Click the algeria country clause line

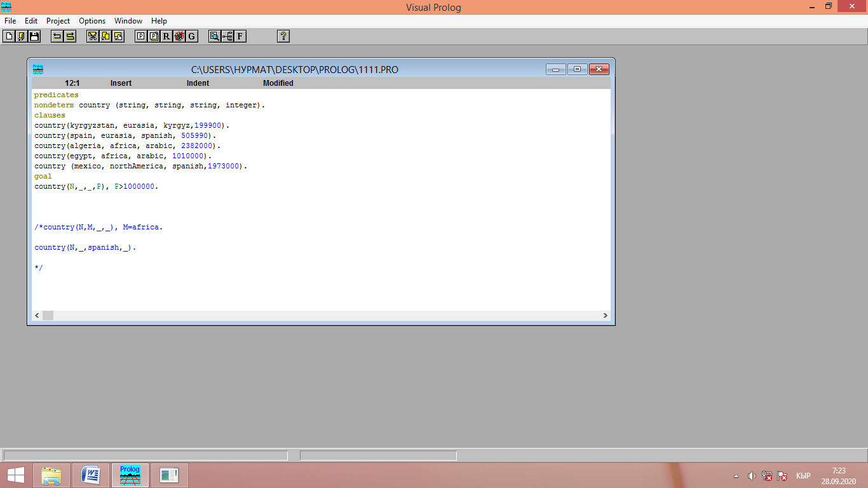tap(127, 146)
